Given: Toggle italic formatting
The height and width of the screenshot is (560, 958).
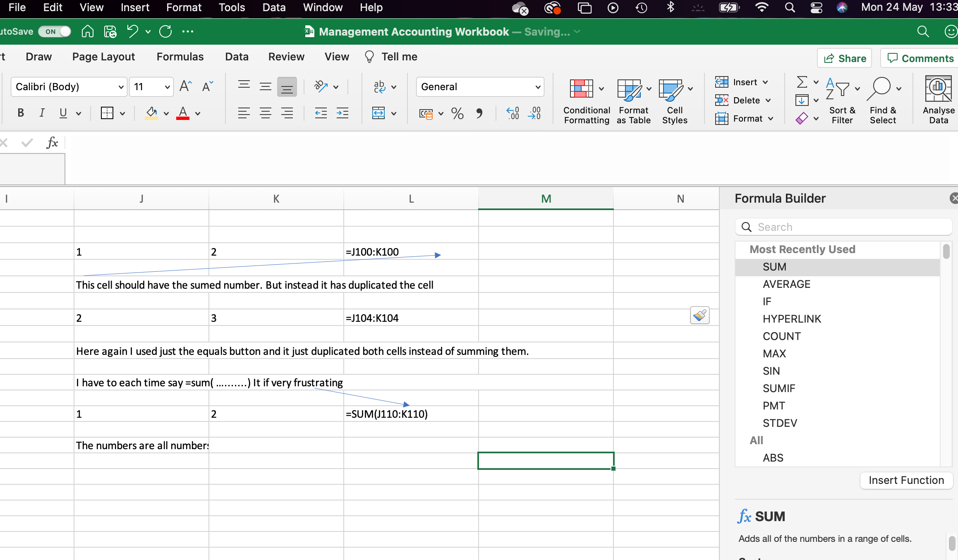Looking at the screenshot, I should coord(41,113).
